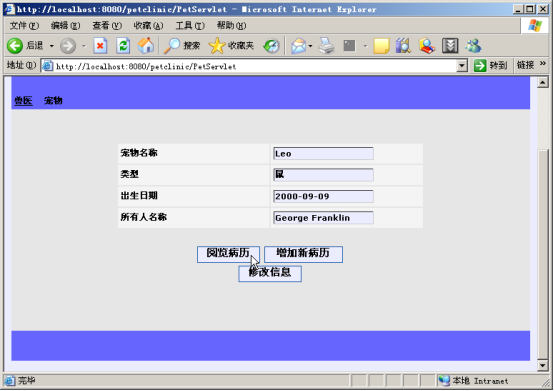Click the page icon in the status bar
554x391 pixels.
(x=10, y=381)
